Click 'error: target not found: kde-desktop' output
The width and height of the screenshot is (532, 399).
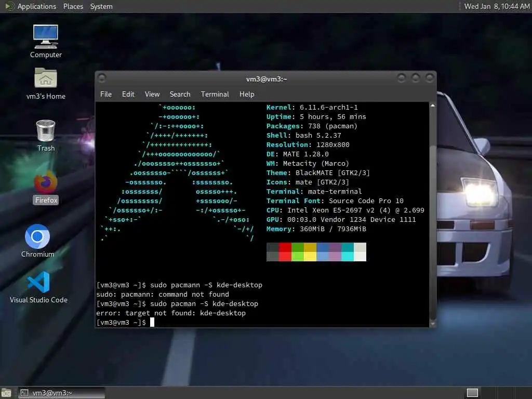tap(171, 313)
